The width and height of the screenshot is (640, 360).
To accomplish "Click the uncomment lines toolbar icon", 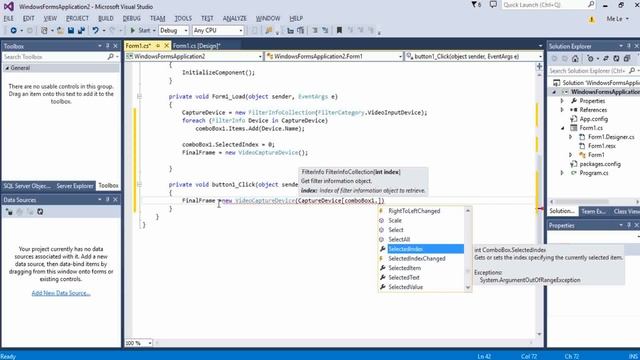I will coord(325,31).
